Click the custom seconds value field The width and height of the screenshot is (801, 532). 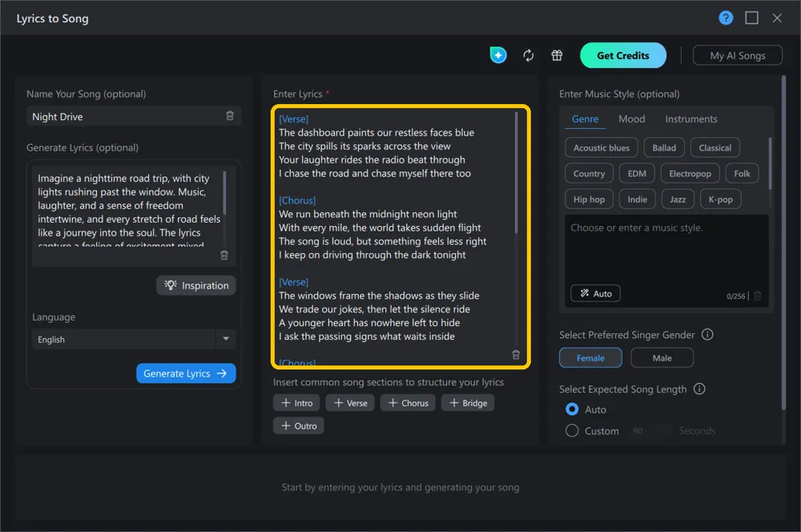(650, 431)
